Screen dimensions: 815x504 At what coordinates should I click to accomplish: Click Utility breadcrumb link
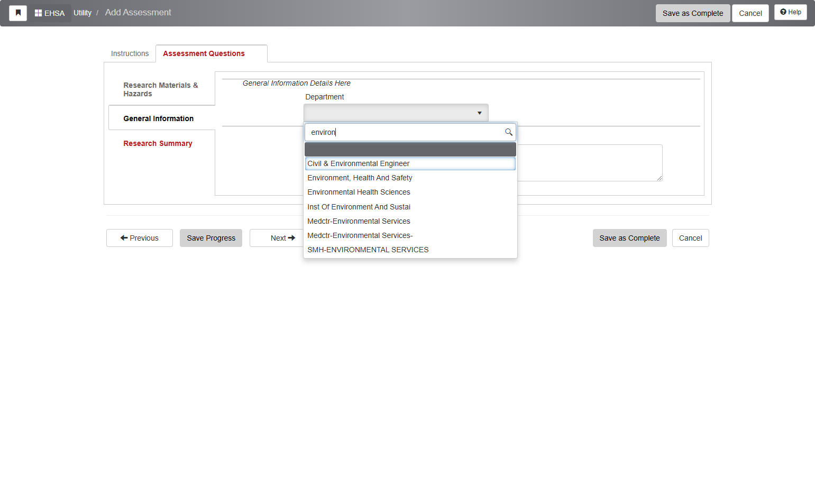click(x=83, y=13)
